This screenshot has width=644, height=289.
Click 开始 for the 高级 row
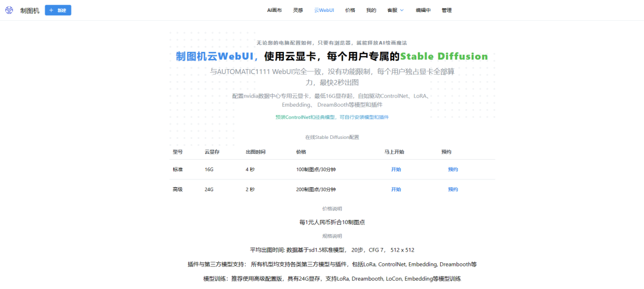[x=396, y=189]
